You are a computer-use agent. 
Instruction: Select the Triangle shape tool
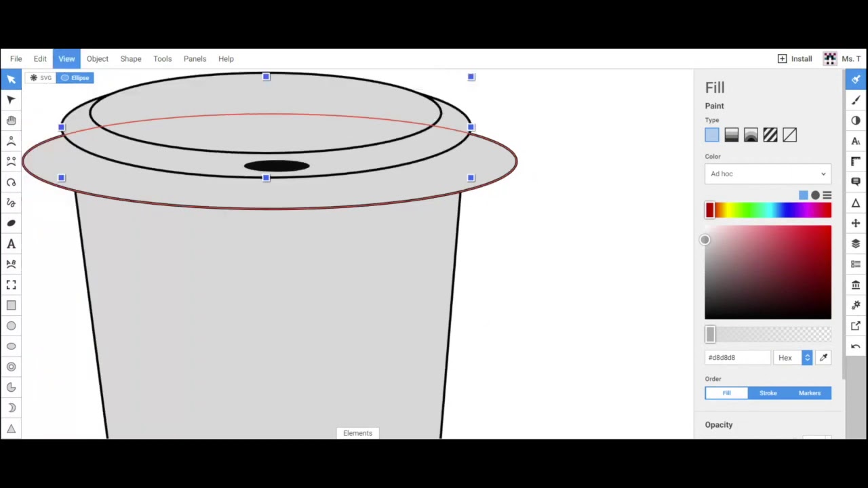[x=11, y=428]
